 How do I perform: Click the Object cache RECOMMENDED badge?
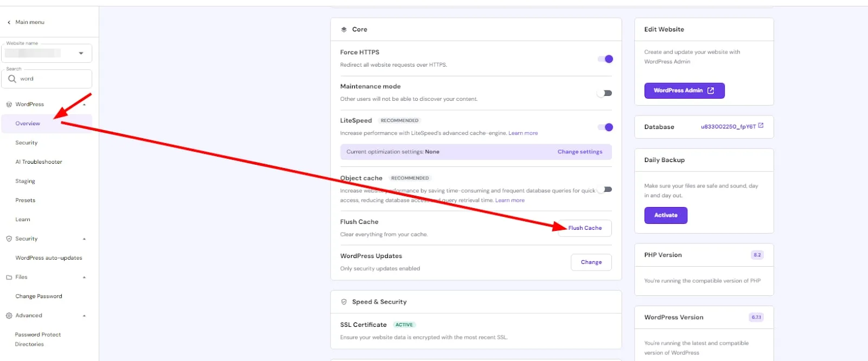point(410,178)
